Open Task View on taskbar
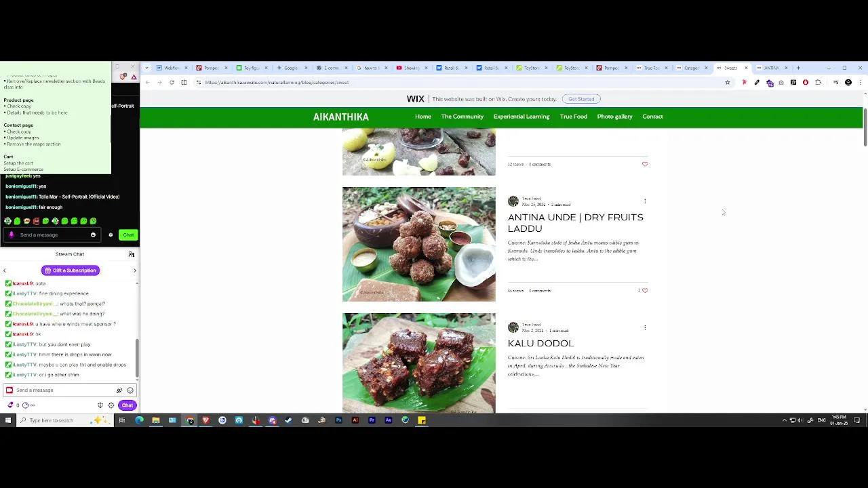 coord(122,420)
